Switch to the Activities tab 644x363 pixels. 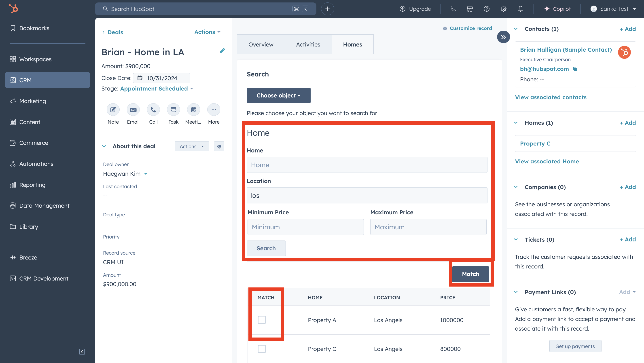point(308,44)
